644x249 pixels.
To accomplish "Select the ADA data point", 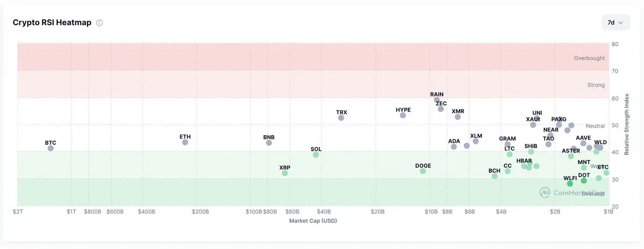I will point(454,147).
